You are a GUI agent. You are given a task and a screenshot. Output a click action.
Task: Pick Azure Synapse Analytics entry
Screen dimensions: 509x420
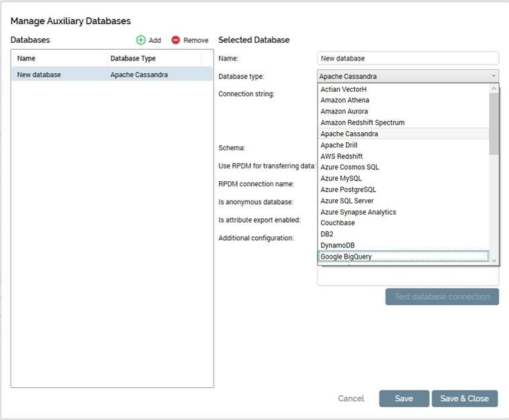pos(359,212)
